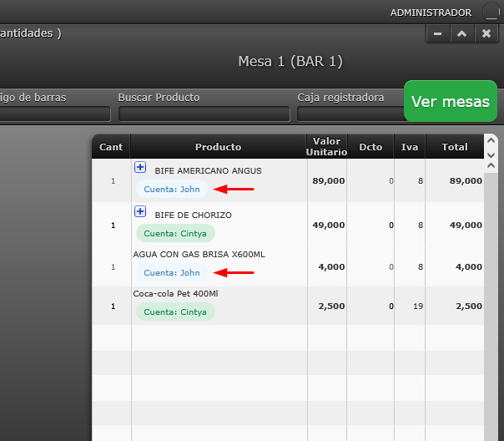Click the table header scroll-up chevron

[491, 140]
